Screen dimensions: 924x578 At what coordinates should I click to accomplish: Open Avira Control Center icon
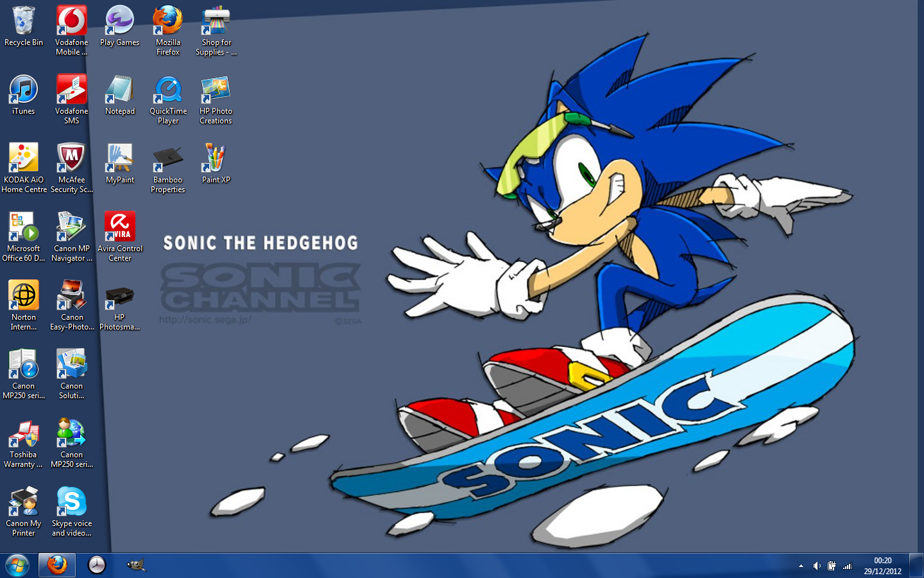coord(119,237)
